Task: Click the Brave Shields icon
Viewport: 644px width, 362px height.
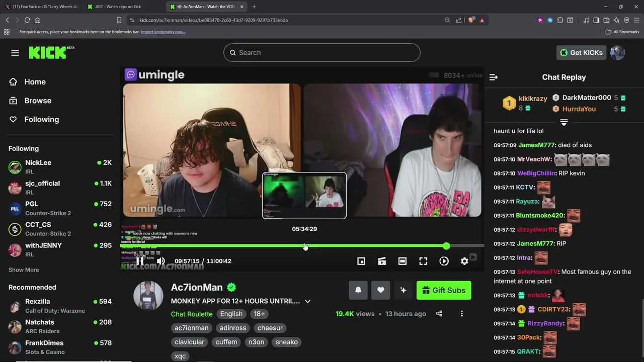Action: point(471,20)
